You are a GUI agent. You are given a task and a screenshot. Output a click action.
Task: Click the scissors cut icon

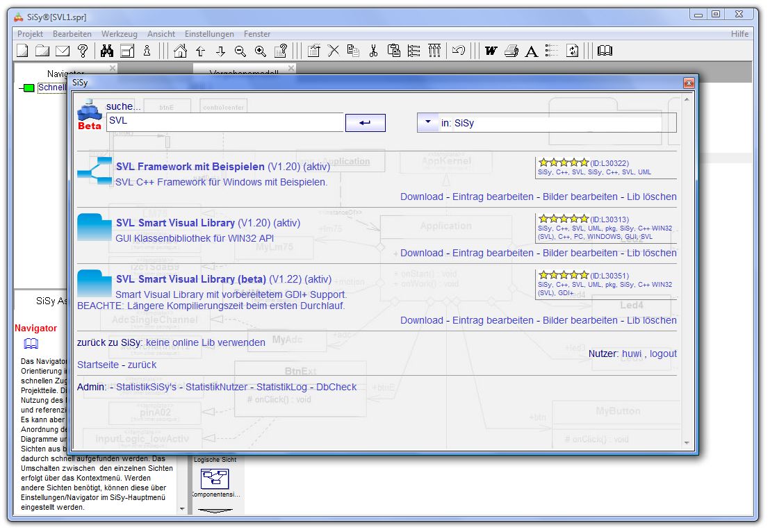point(373,51)
